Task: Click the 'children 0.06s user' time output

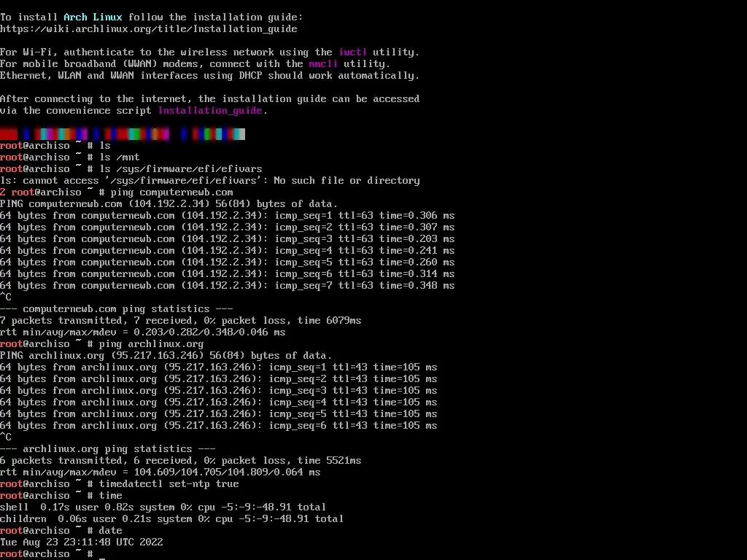Action: pos(171,519)
